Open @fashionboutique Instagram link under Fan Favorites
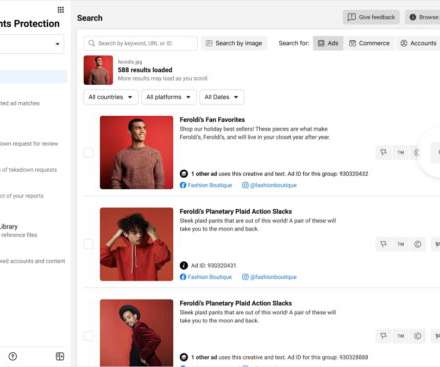Image resolution: width=440 pixels, height=367 pixels. (269, 185)
